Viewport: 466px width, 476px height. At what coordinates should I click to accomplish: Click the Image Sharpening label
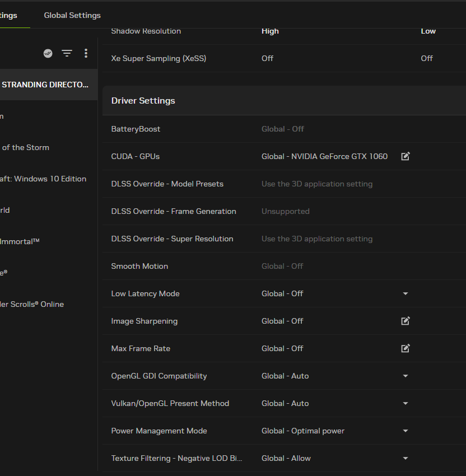(145, 321)
